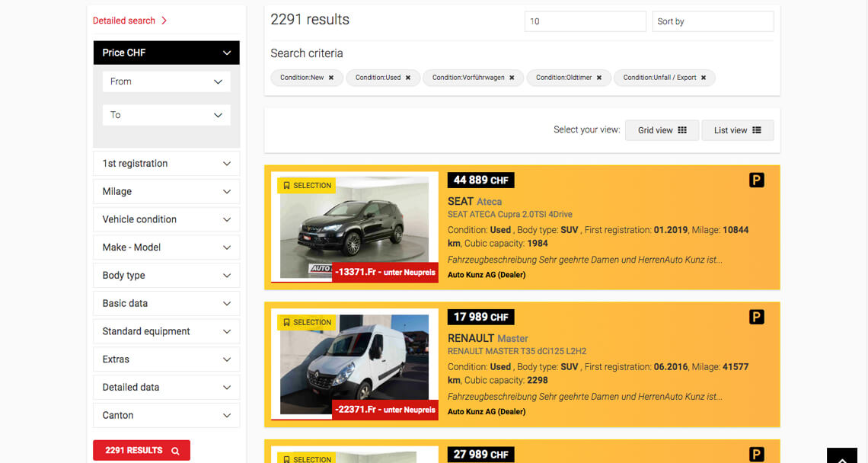Remove the Condition:Used filter tag
Image resolution: width=868 pixels, height=463 pixels.
coord(408,78)
